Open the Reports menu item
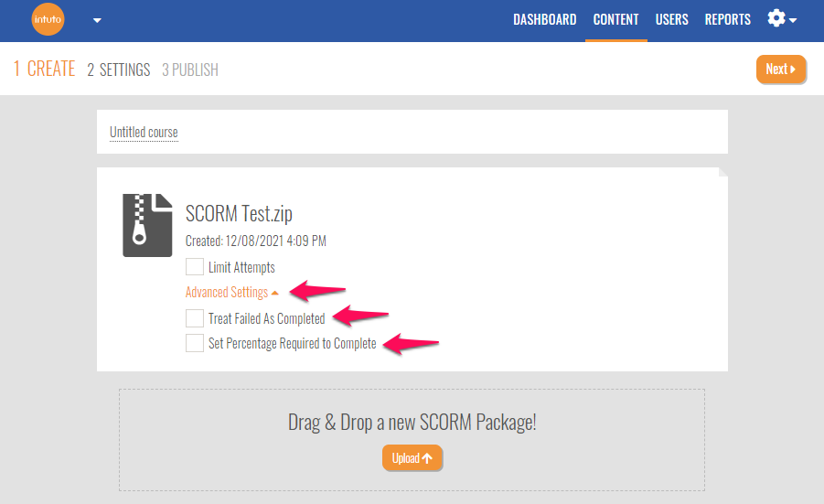Viewport: 824px width, 504px height. pyautogui.click(x=727, y=19)
